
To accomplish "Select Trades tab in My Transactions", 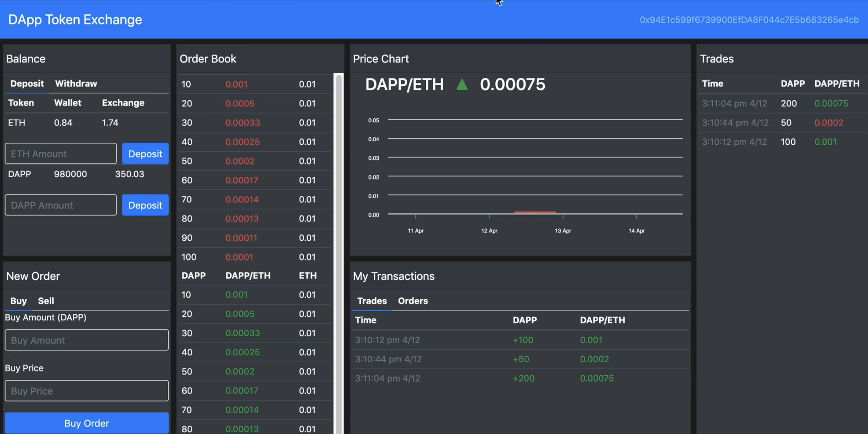I will tap(372, 301).
